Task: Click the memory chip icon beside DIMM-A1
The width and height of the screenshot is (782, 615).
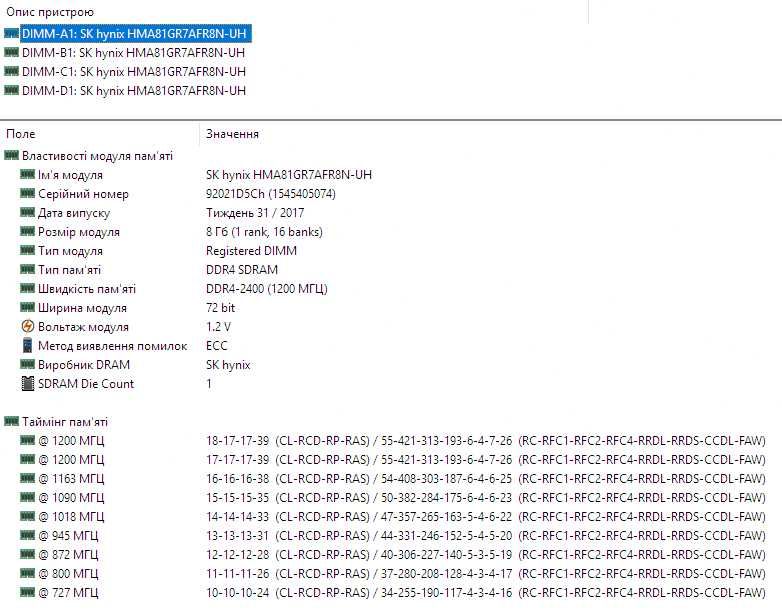Action: coord(11,33)
